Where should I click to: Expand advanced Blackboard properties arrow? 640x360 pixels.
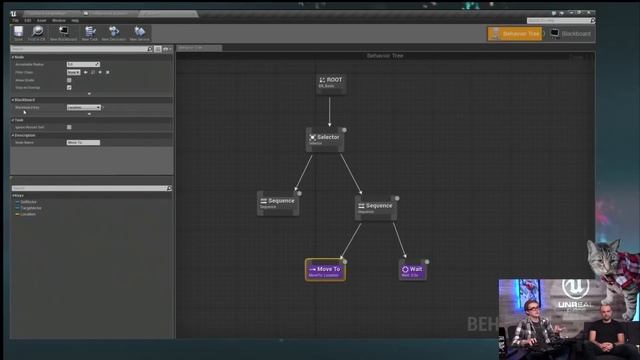coord(89,114)
